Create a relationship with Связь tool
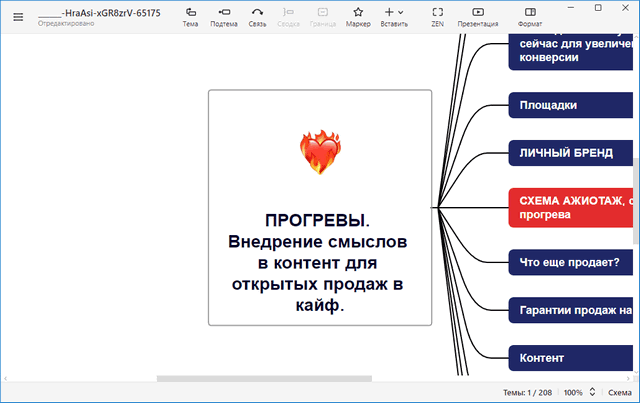The image size is (640, 403). 257,16
